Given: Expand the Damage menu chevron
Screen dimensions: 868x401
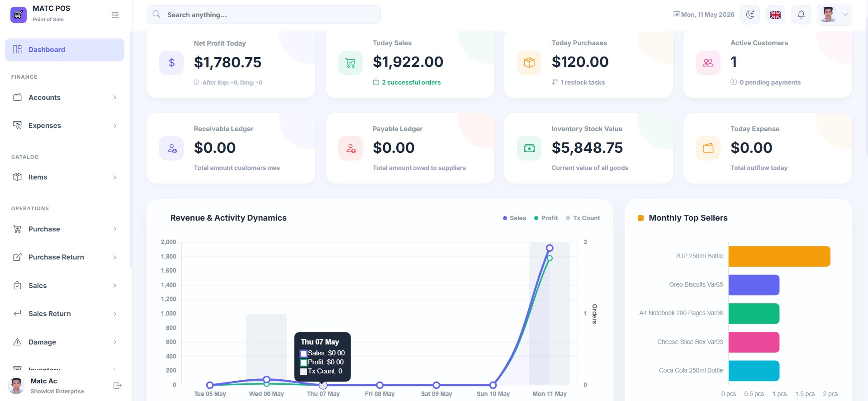Looking at the screenshot, I should pyautogui.click(x=115, y=342).
